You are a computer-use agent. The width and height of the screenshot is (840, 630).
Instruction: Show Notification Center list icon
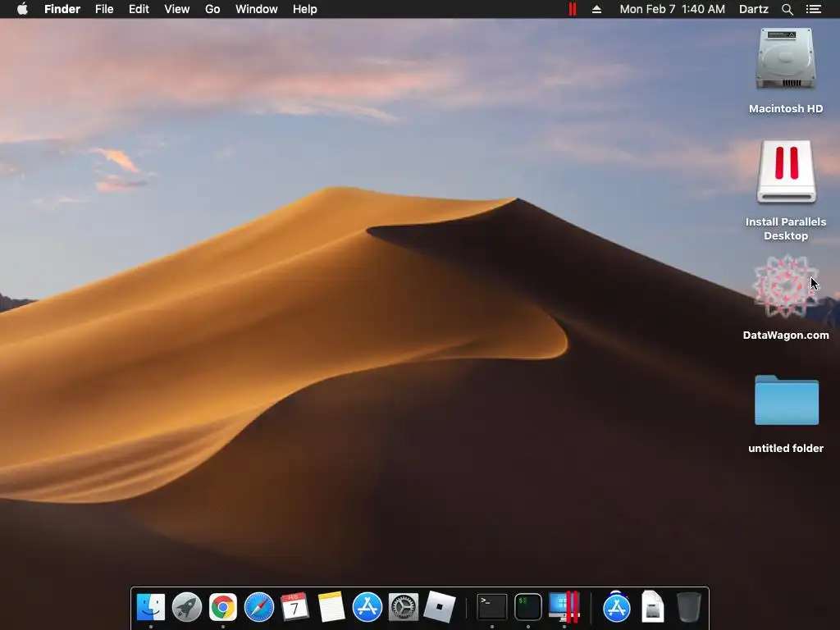[x=813, y=9]
